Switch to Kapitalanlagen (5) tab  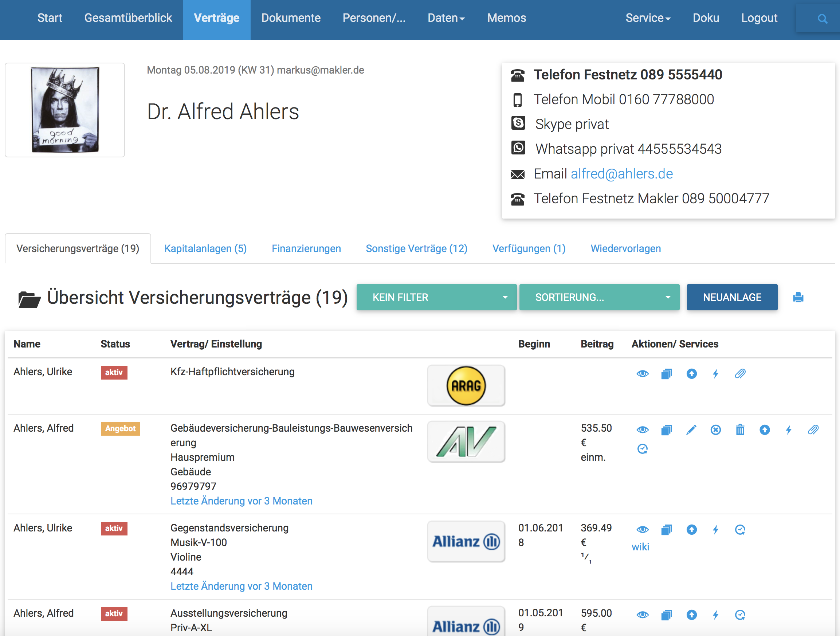205,248
